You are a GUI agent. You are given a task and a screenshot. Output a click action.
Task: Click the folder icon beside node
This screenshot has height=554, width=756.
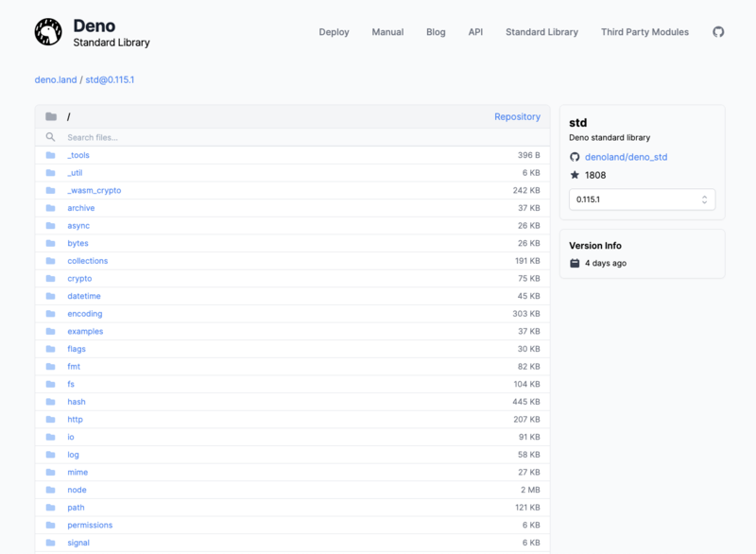51,490
